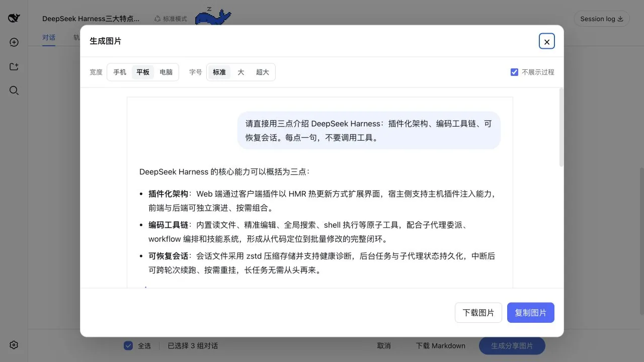
Task: Open settings gear icon in sidebar
Action: pos(14,345)
